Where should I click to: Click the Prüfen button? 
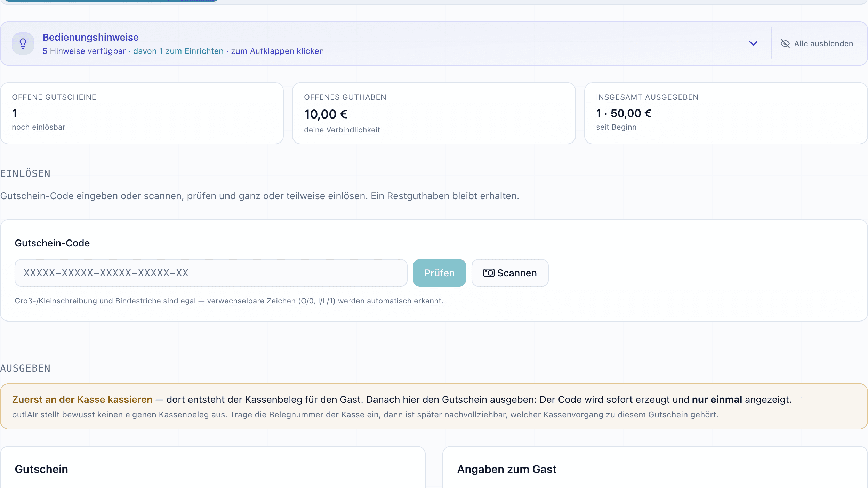tap(439, 273)
